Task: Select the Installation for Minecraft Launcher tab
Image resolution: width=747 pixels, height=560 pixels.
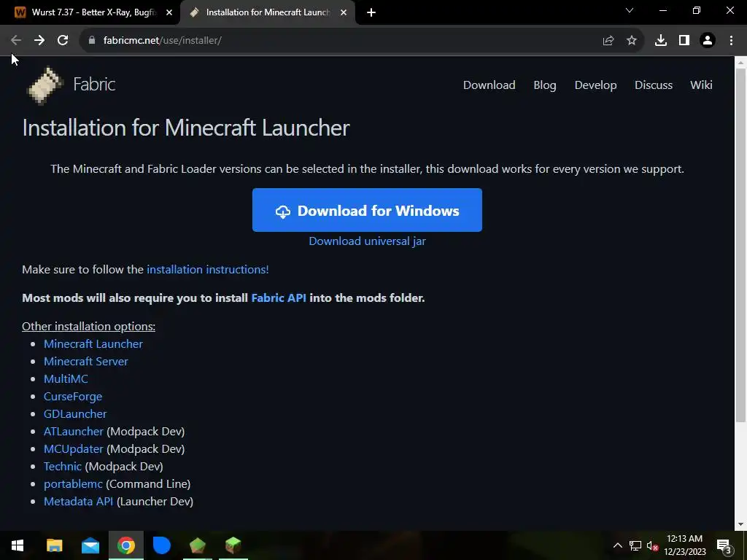Action: point(267,12)
